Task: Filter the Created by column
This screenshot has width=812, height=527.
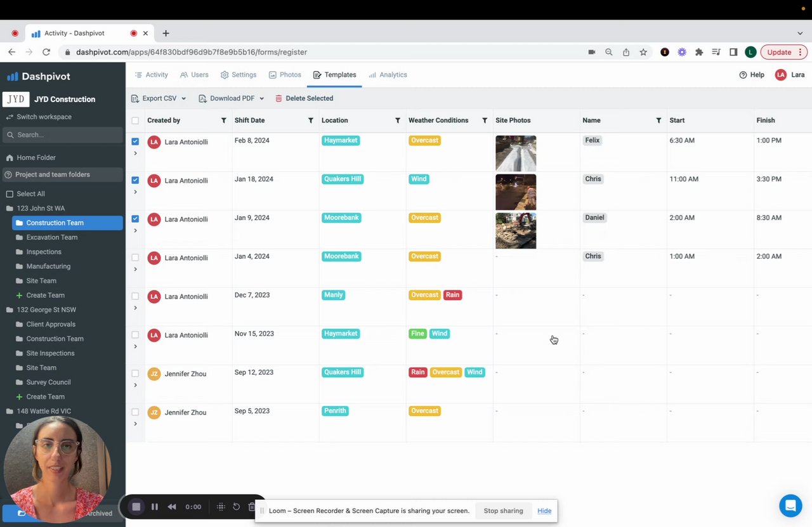Action: [223, 120]
